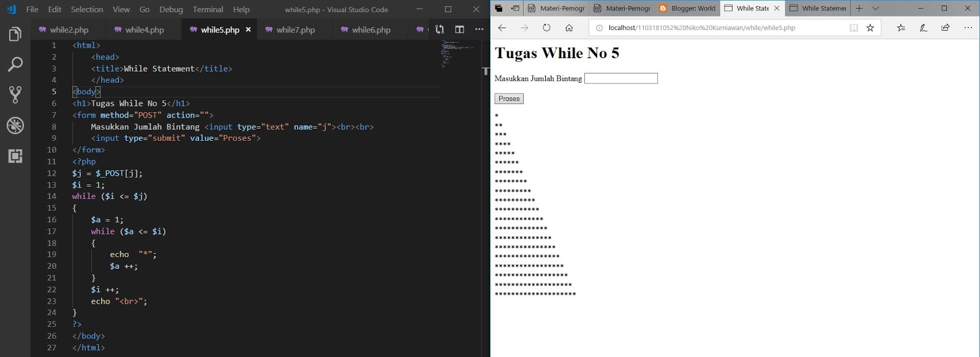Image resolution: width=980 pixels, height=357 pixels.
Task: Click the "Tugas While No 5" page heading
Action: click(x=557, y=53)
